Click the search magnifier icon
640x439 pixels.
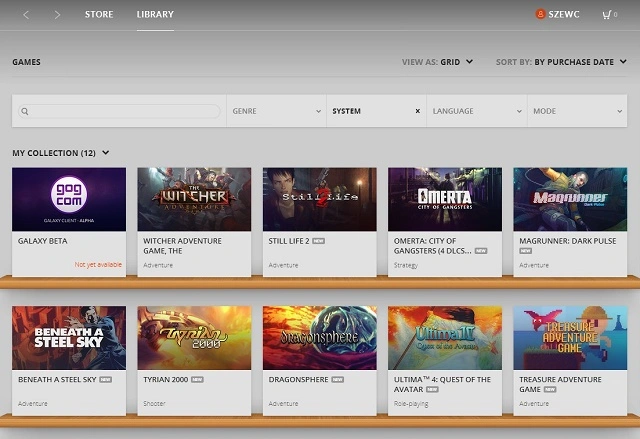tap(25, 111)
